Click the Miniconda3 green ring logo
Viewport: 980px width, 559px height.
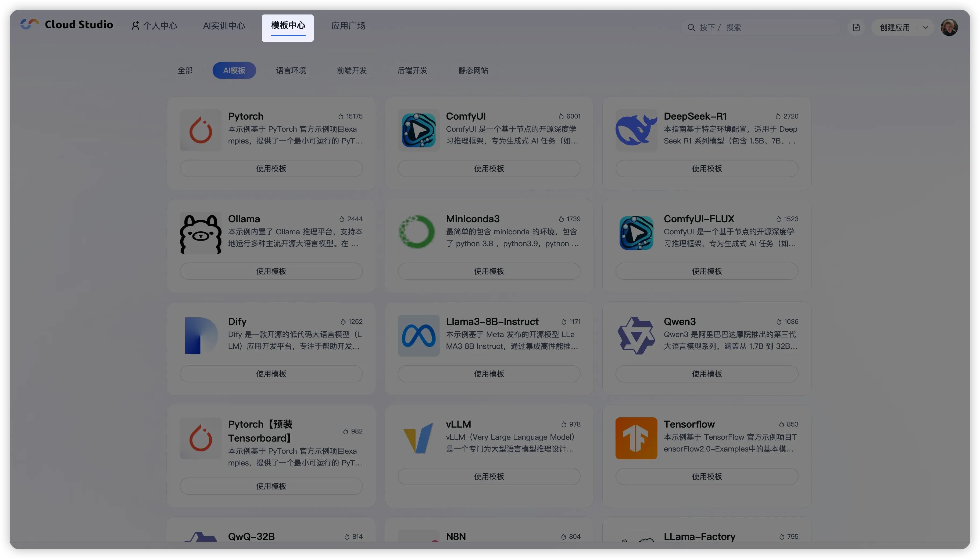pos(418,232)
